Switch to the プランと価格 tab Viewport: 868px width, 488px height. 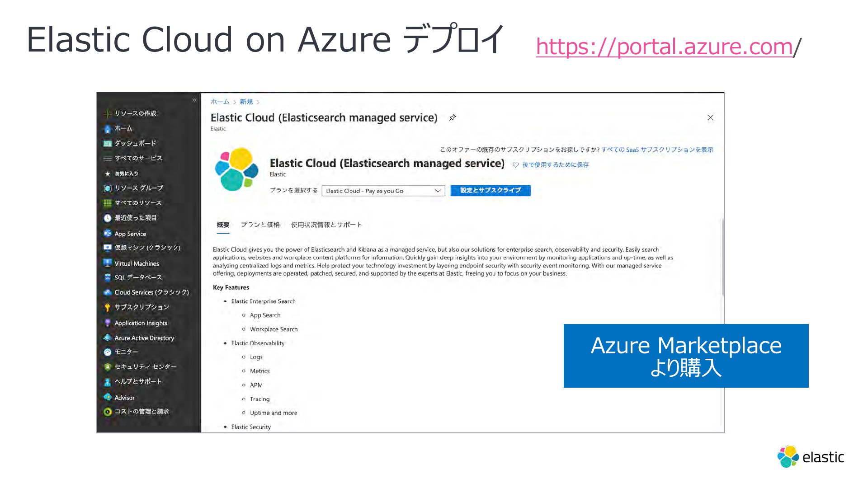[260, 225]
